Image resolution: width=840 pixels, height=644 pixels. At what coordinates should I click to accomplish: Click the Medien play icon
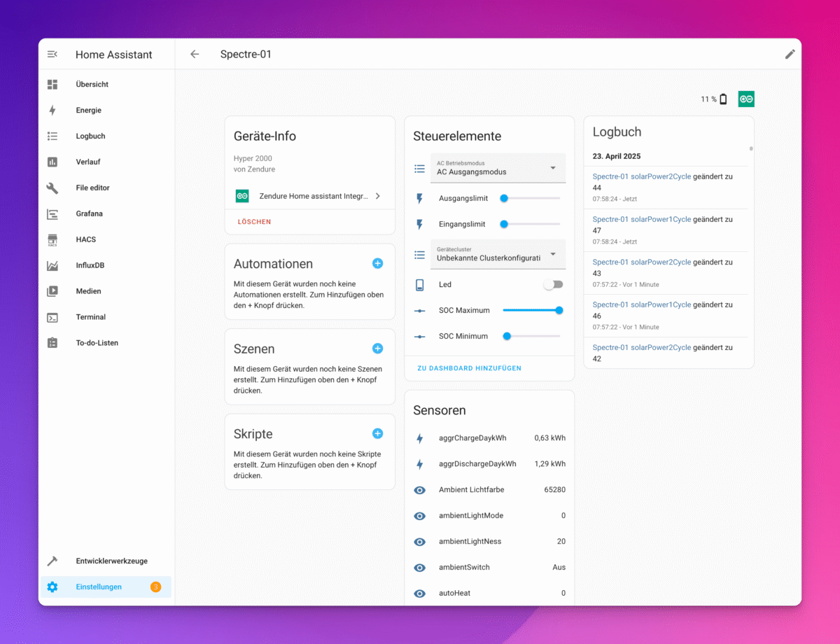[52, 292]
